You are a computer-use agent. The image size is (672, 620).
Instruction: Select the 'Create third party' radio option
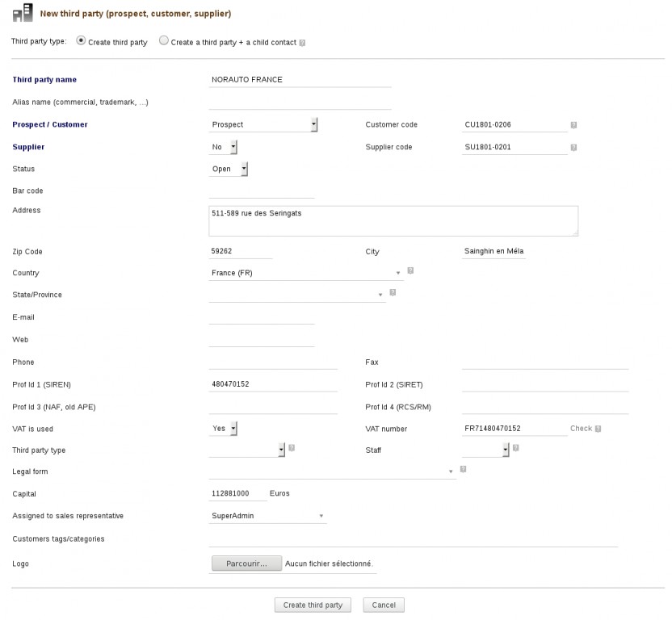coord(81,40)
